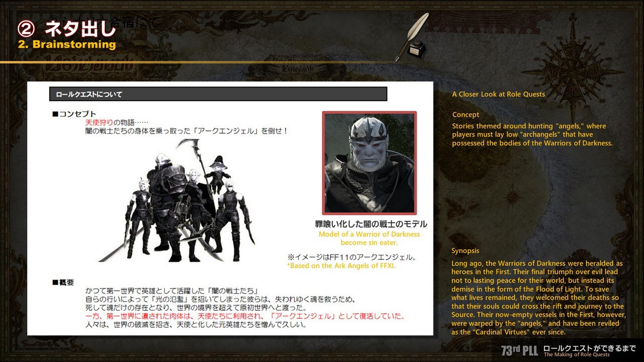Viewport: 644px width, 362px height.
Task: Click the "73rd PLL" logo text
Action: pyautogui.click(x=519, y=350)
